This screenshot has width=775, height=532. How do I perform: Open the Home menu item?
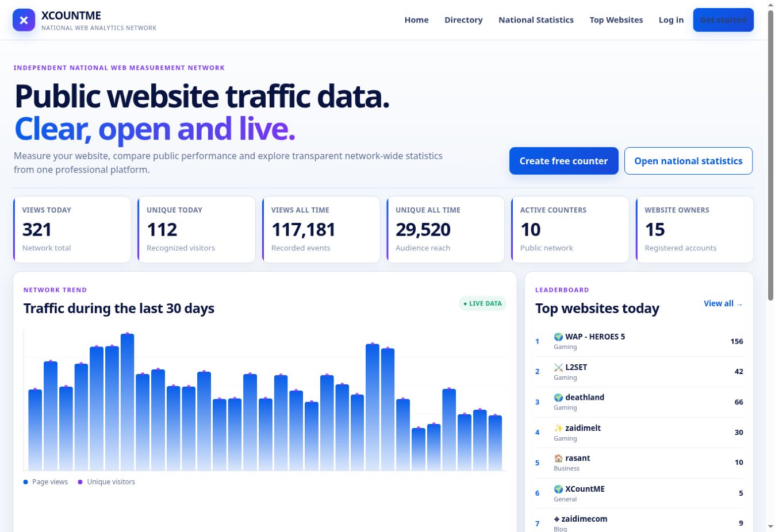[416, 20]
